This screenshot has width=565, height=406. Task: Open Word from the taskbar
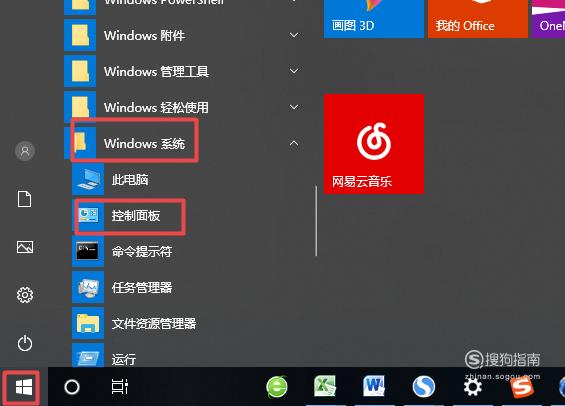tap(374, 386)
